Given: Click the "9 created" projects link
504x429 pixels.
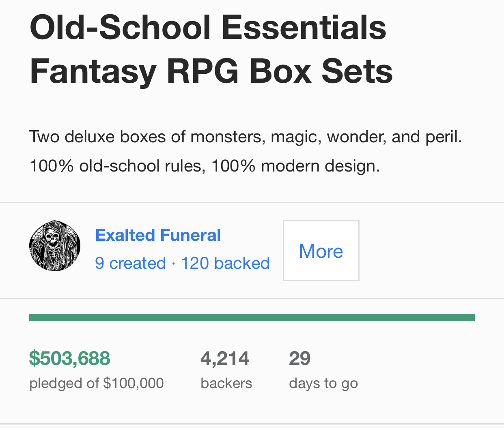Looking at the screenshot, I should 130,263.
